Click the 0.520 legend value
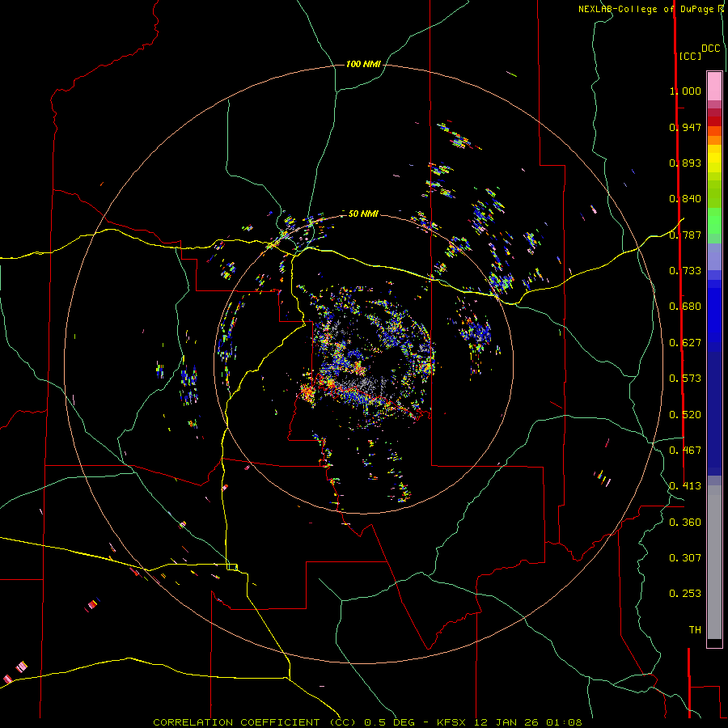Viewport: 728px width, 728px height. (x=685, y=415)
